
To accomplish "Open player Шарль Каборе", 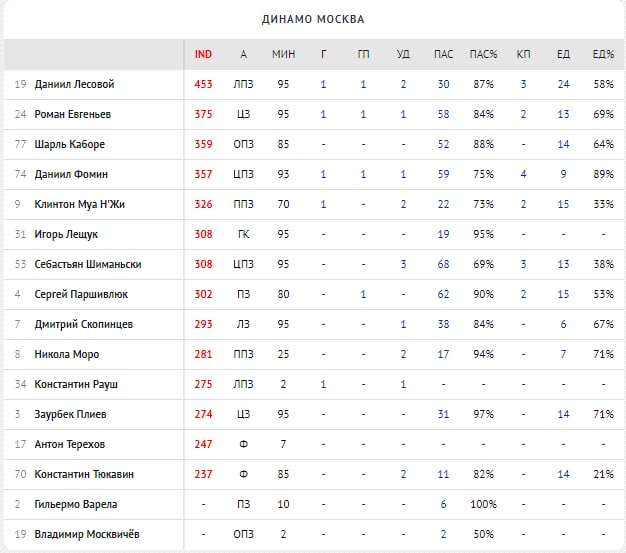I will pyautogui.click(x=69, y=144).
